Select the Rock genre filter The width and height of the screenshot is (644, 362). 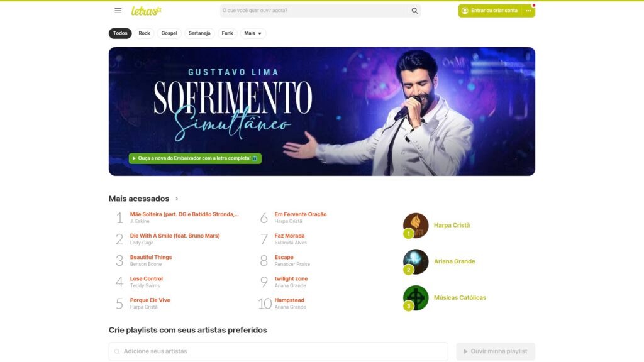[144, 33]
